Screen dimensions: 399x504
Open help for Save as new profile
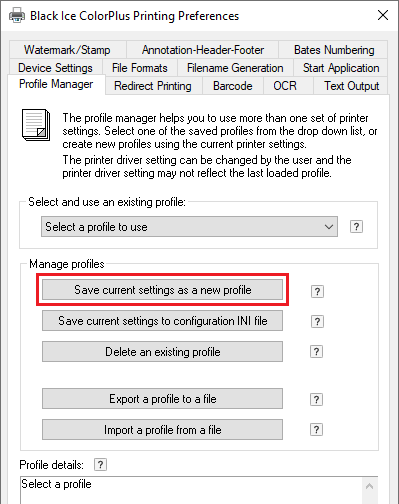317,292
